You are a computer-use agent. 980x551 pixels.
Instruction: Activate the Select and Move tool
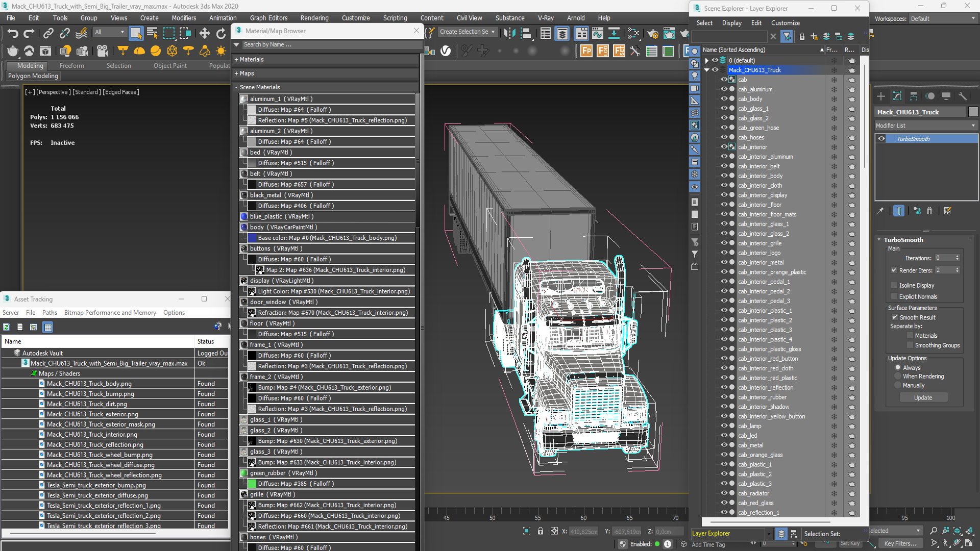click(204, 34)
